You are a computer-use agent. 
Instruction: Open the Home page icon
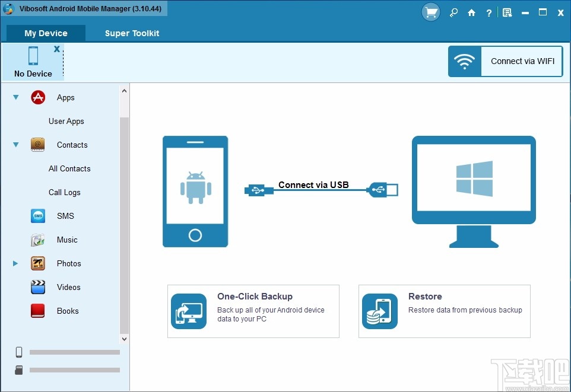(x=471, y=12)
